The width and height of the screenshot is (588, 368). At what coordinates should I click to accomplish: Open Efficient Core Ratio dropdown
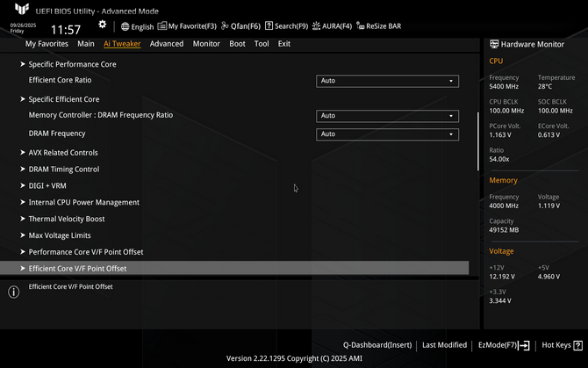[x=387, y=81]
